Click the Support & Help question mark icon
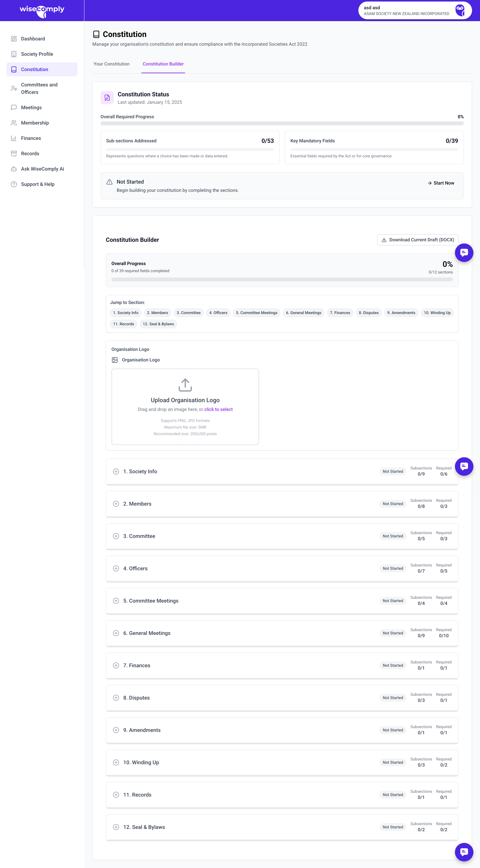Viewport: 480px width, 868px height. tap(14, 184)
